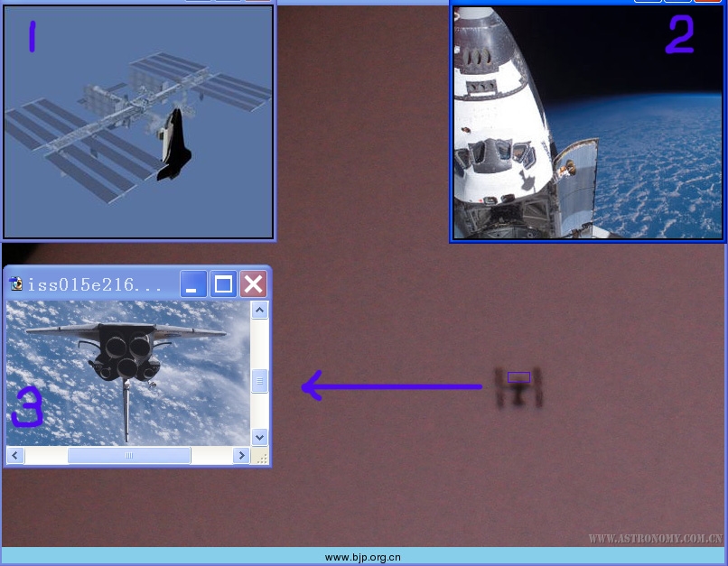Screen dimensions: 728x566
Task: Close the iss015e216 image window
Action: pos(253,284)
